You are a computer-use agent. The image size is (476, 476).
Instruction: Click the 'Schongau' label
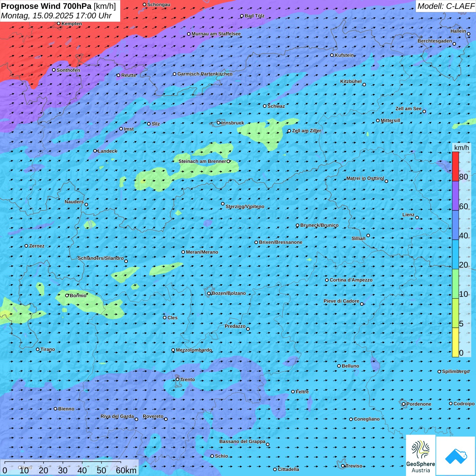point(159,4)
